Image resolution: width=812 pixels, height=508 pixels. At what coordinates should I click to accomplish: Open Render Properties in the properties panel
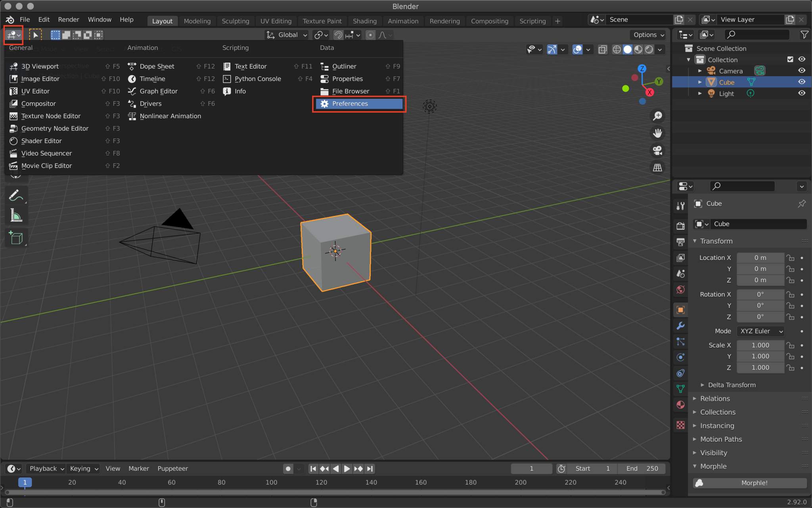[680, 225]
